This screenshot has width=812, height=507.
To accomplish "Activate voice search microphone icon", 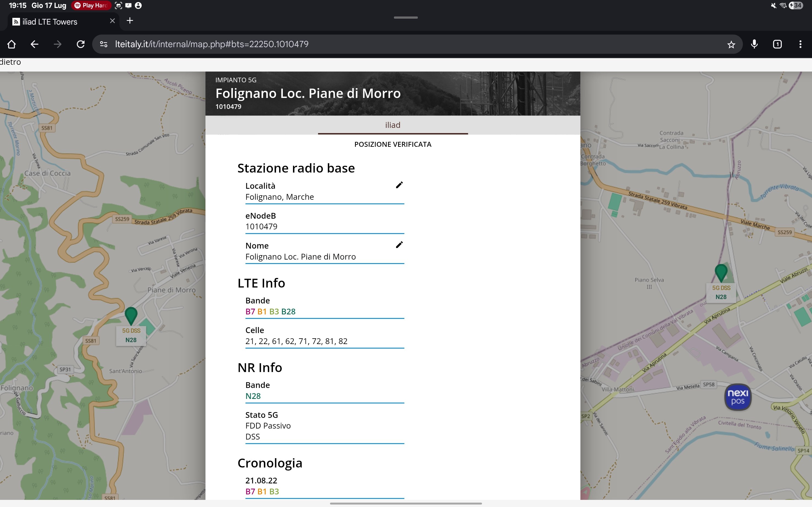I will point(754,44).
